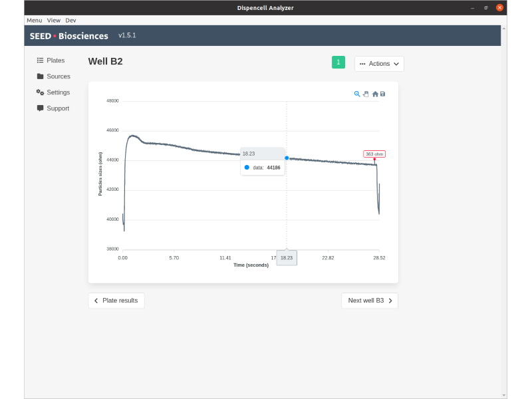Image resolution: width=532 pixels, height=399 pixels.
Task: Close the Dispencell Analyzer window
Action: (499, 8)
